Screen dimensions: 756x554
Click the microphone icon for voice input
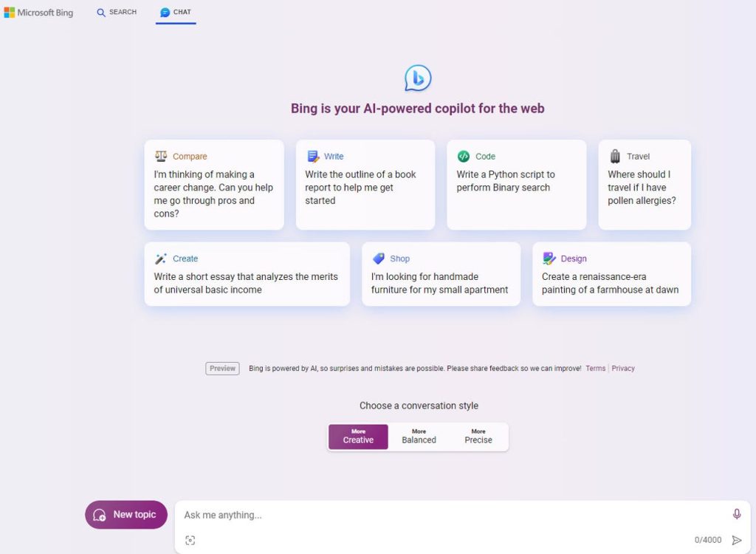pos(736,514)
